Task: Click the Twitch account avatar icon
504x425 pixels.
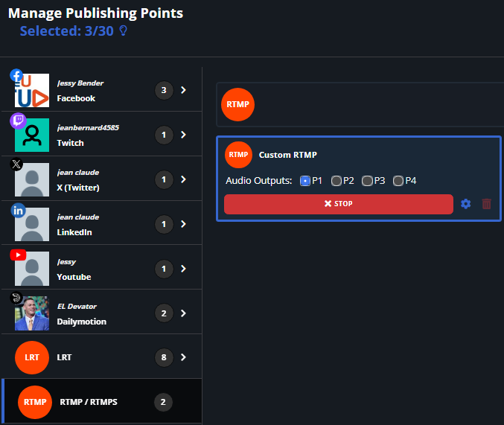Action: (32, 135)
